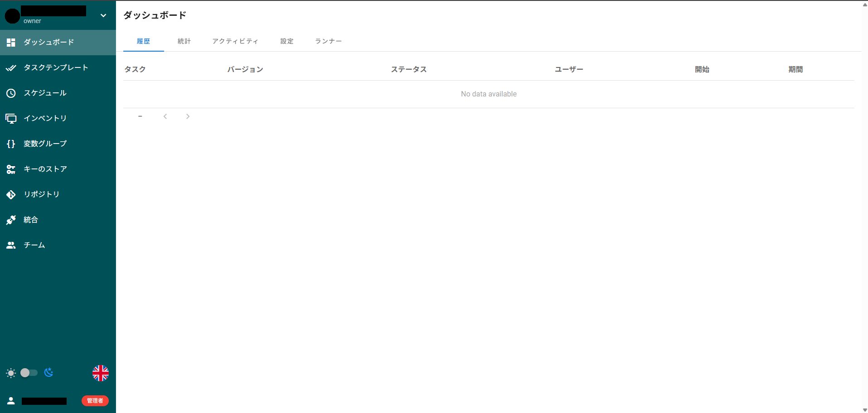Open Key Store via the key icon
Viewport: 868px width, 413px height.
tap(11, 169)
